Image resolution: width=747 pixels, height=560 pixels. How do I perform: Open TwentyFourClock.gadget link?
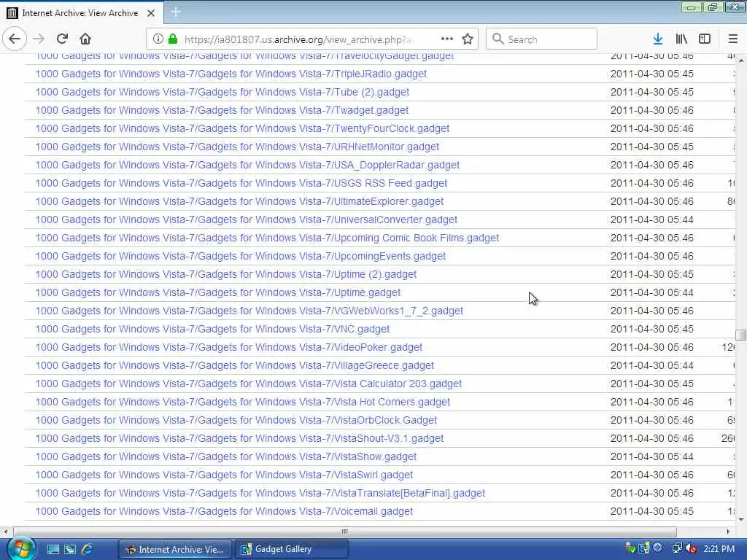[x=242, y=128]
